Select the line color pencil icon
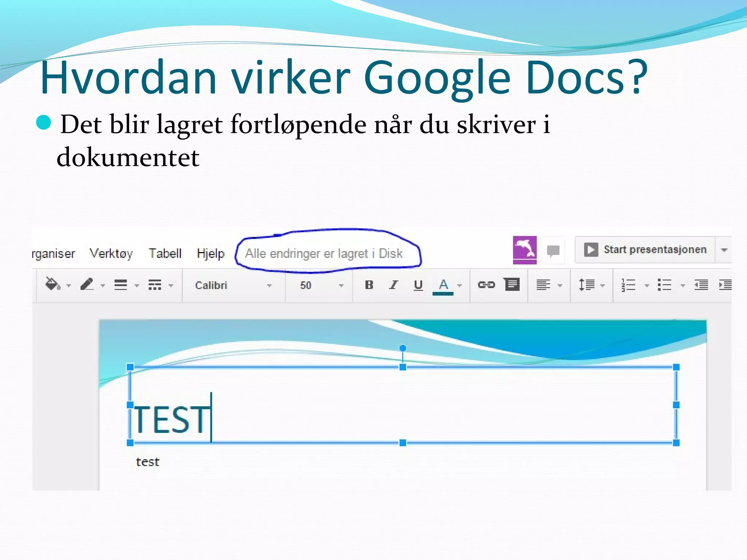Viewport: 747px width, 560px height. point(87,284)
